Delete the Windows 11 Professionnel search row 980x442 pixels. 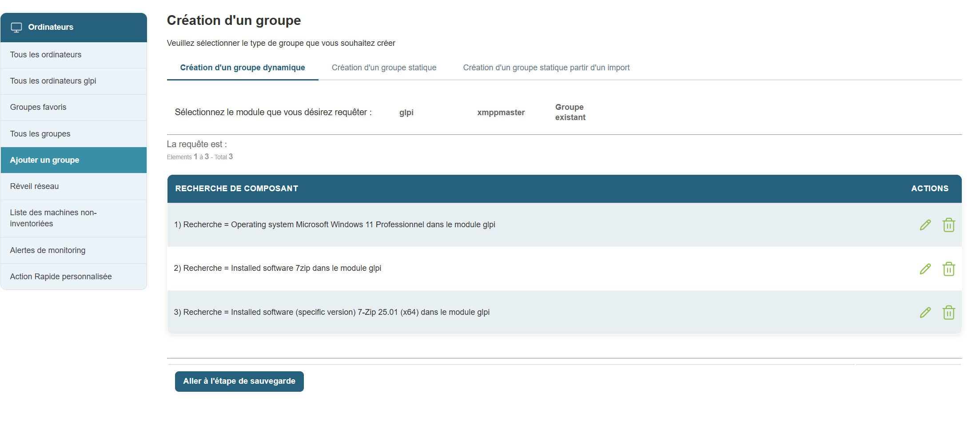point(948,225)
